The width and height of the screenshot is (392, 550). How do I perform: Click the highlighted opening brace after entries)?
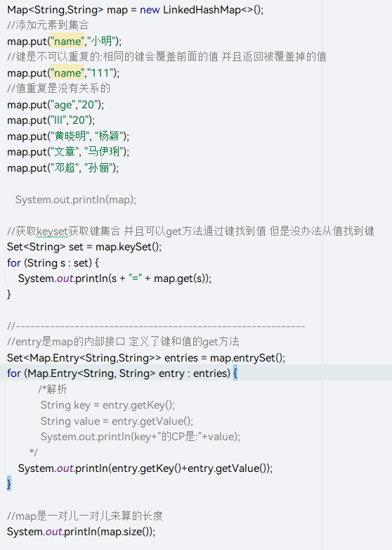pos(235,373)
